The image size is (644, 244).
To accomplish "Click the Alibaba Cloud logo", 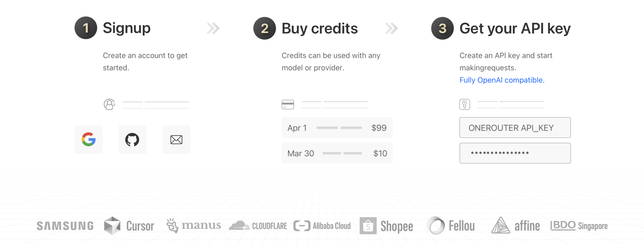I will 322,226.
